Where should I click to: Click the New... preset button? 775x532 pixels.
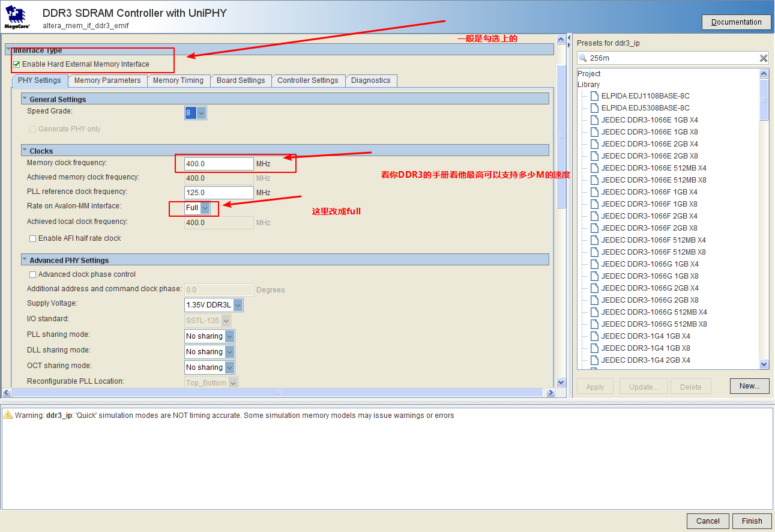[750, 386]
